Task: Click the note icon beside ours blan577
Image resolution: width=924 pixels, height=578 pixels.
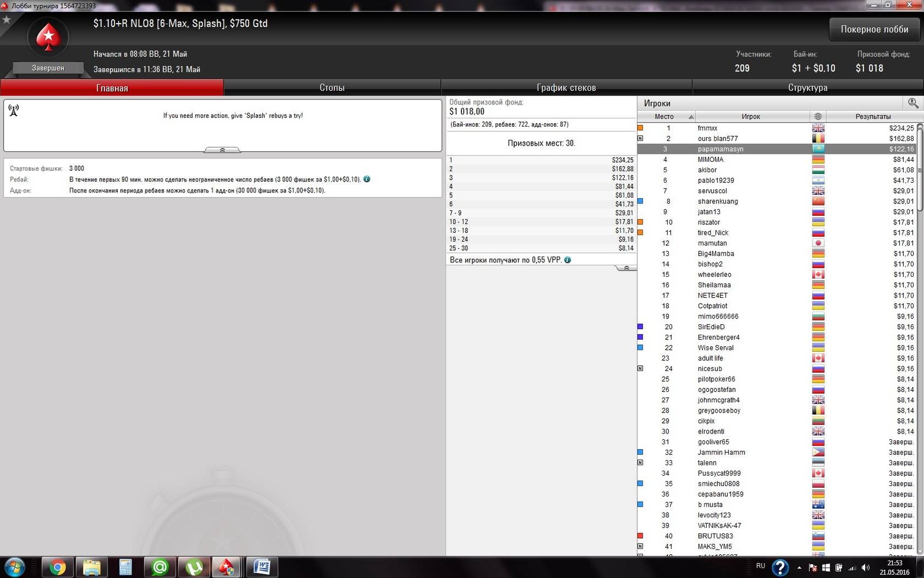Action: click(x=640, y=139)
